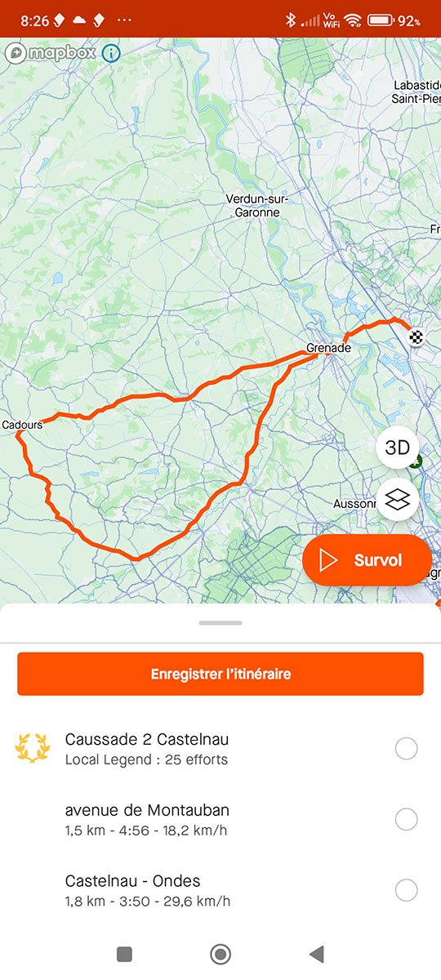Tap the Mapbox logo
Screen dimensions: 441x980
50,54
